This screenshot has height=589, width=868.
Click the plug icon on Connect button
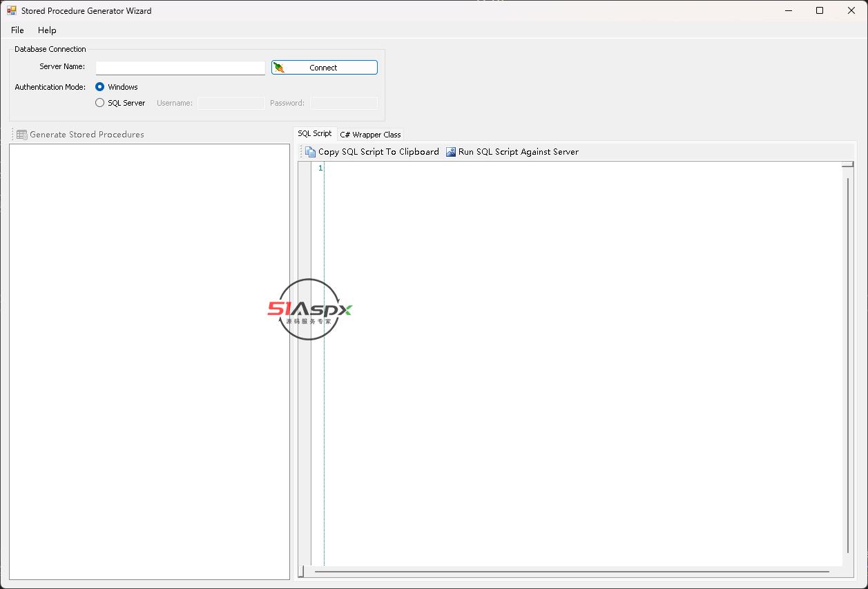279,68
